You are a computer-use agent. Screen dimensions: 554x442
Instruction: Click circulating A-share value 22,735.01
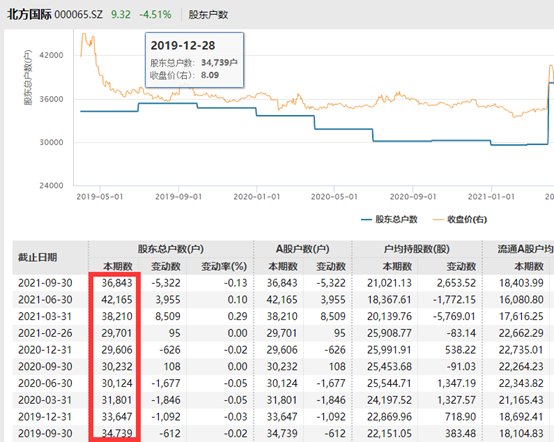click(521, 349)
